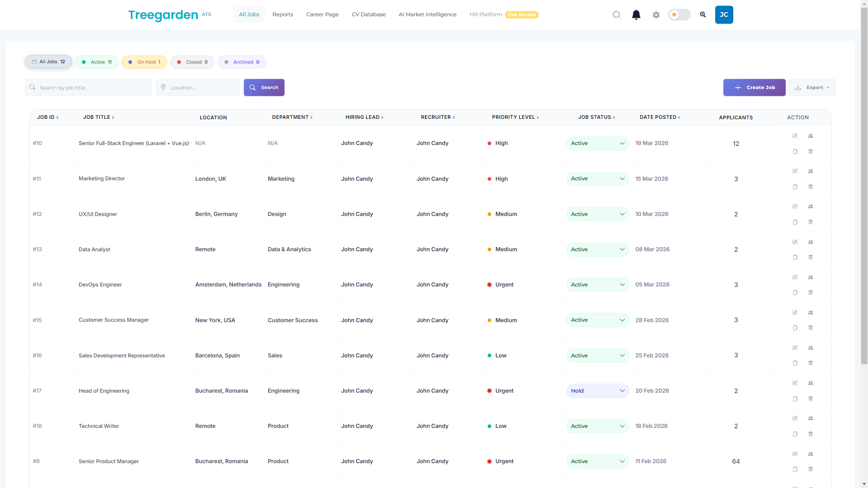Screen dimensions: 868x488
Task: Open the CV Database tab
Action: coord(368,14)
